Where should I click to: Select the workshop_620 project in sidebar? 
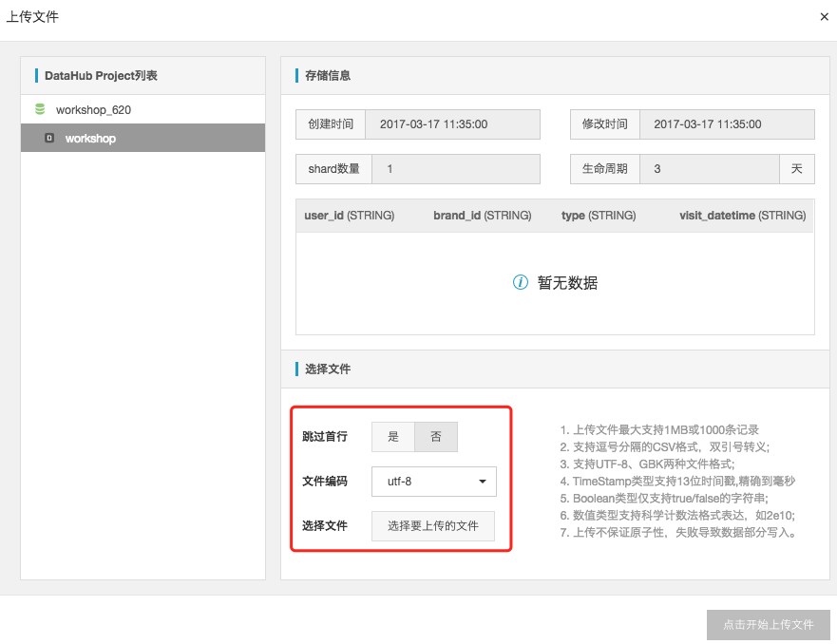[91, 109]
